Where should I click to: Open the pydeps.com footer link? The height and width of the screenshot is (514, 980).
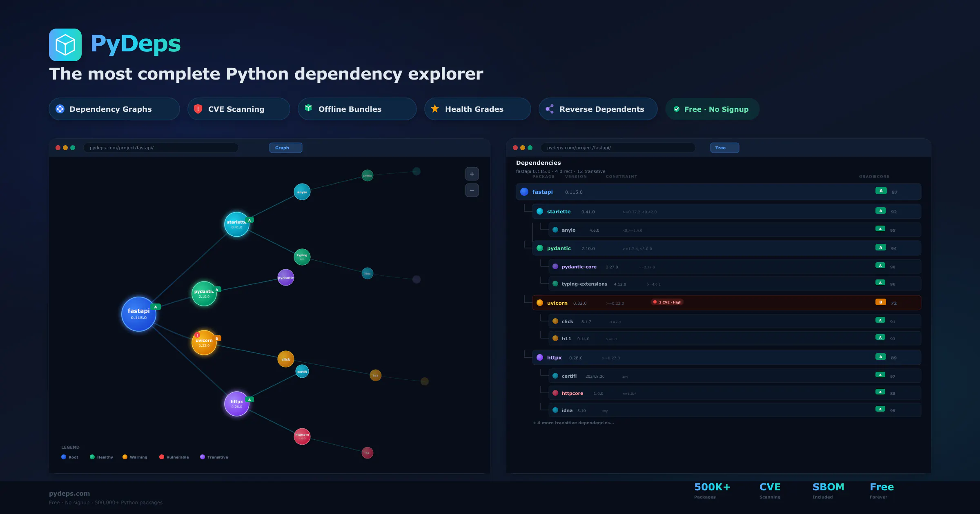coord(69,494)
